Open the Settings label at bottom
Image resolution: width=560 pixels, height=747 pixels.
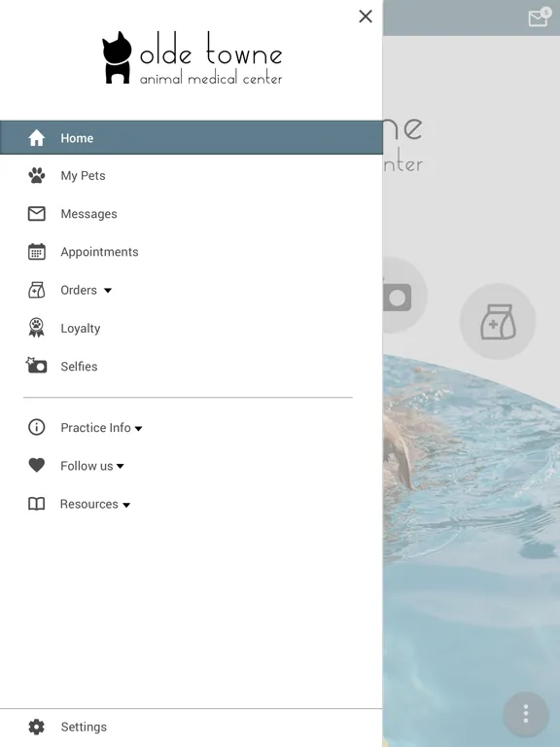point(84,727)
